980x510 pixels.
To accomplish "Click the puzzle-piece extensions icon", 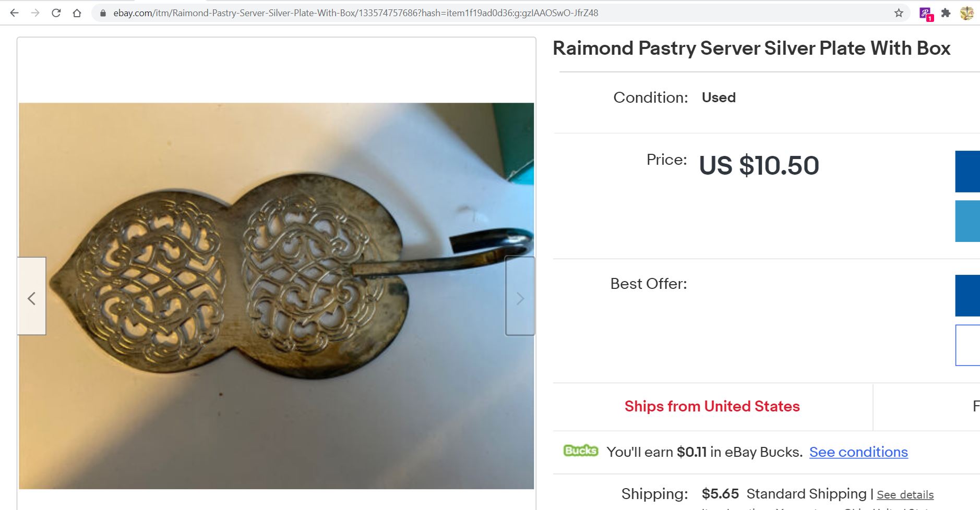I will coord(946,13).
